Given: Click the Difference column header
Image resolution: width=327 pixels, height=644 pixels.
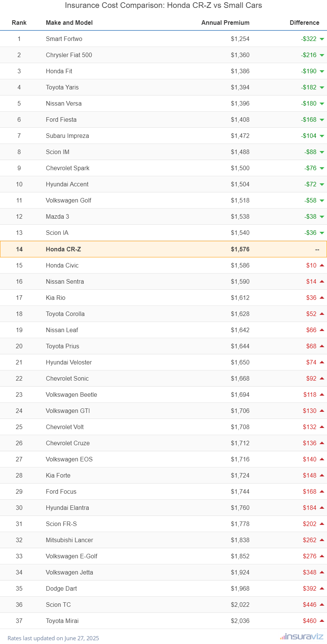Looking at the screenshot, I should tap(304, 23).
